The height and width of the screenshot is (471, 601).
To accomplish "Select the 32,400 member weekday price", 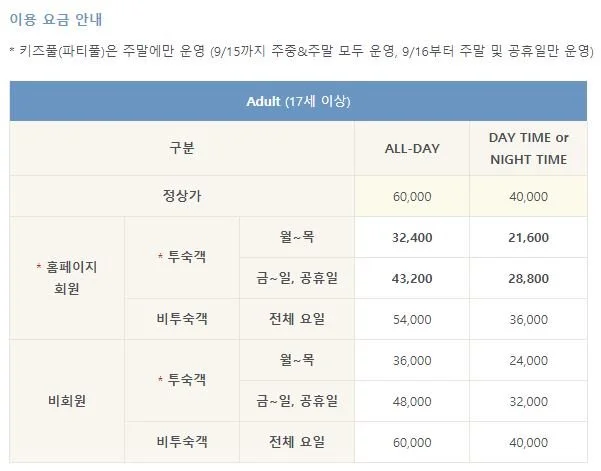I will (x=412, y=237).
